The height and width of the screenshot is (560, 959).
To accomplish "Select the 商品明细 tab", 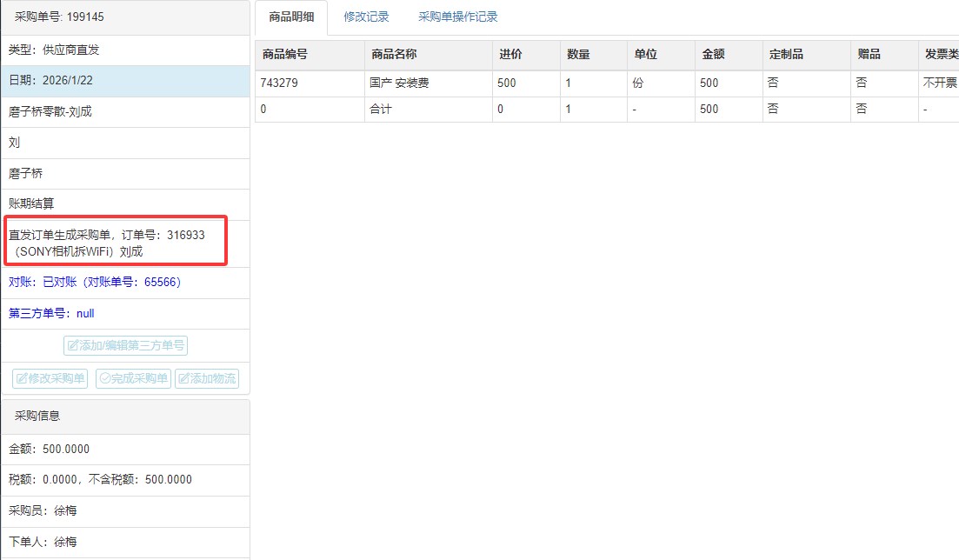I will [291, 17].
